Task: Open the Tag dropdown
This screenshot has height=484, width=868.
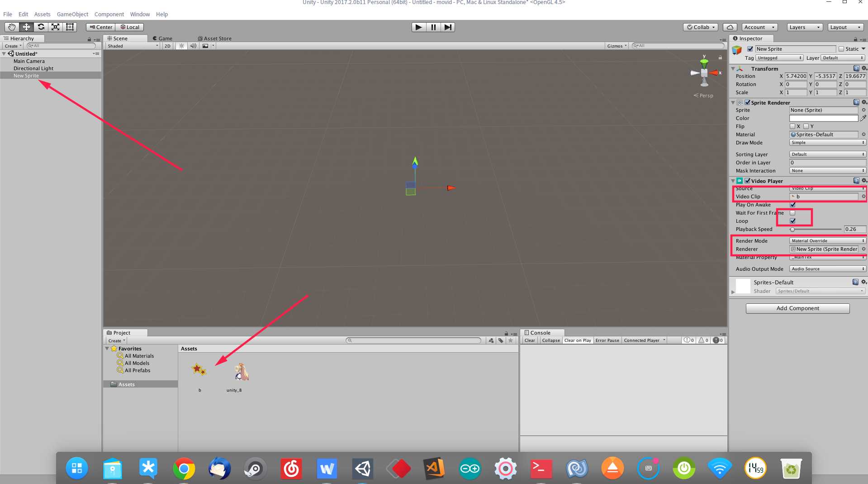Action: click(779, 58)
